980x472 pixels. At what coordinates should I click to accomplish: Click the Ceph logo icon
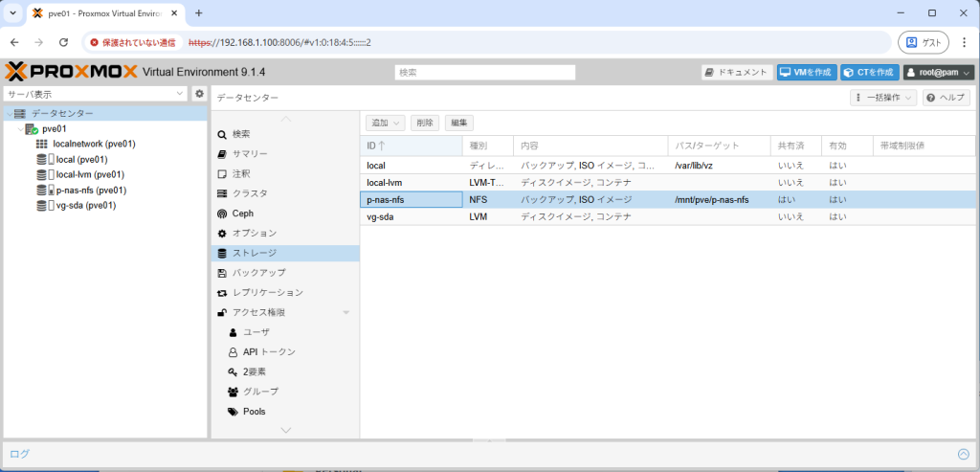tap(222, 214)
